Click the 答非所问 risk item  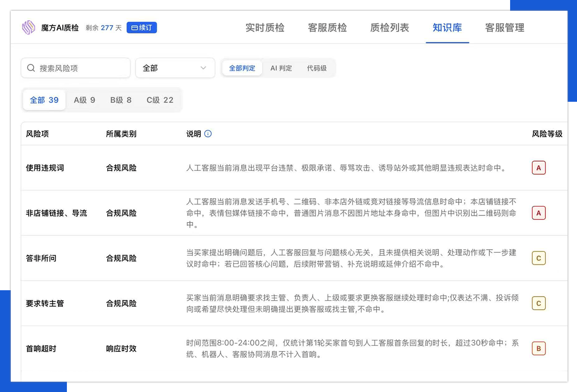(41, 258)
